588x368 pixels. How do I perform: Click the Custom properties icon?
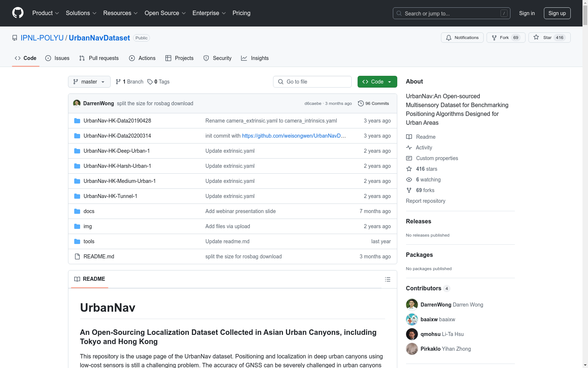(x=409, y=158)
